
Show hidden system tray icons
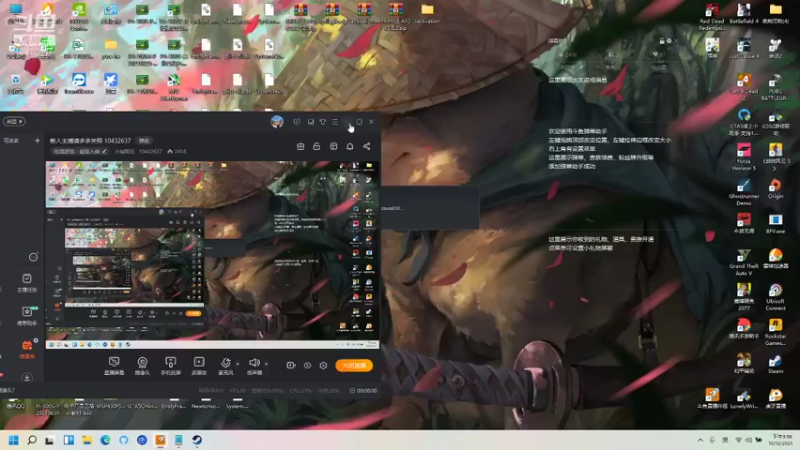701,440
